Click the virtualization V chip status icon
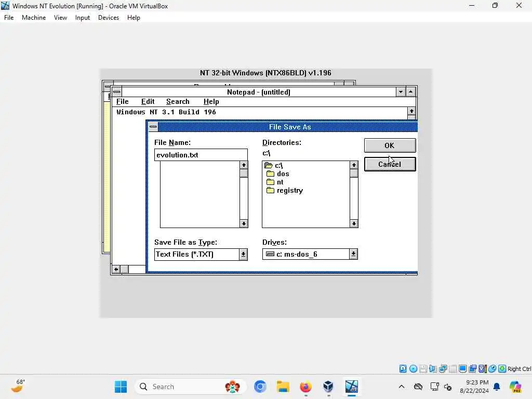This screenshot has width=532, height=399. (482, 369)
